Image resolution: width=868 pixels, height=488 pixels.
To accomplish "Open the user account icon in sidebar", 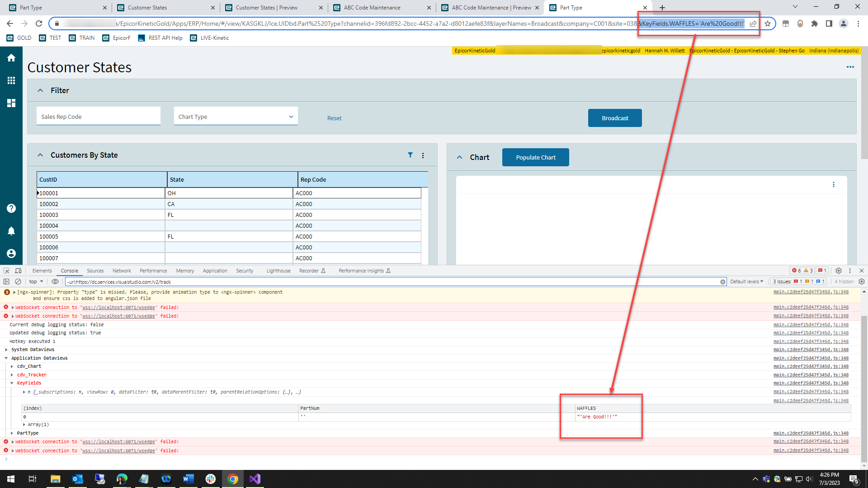I will coord(11,253).
